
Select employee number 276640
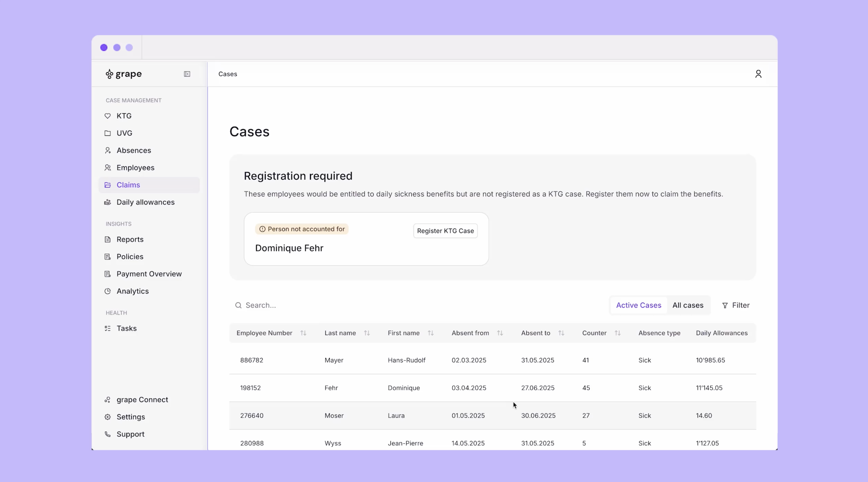point(252,416)
